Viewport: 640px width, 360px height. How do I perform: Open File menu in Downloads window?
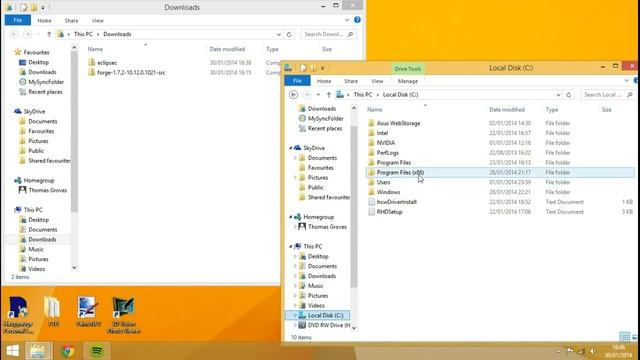18,20
